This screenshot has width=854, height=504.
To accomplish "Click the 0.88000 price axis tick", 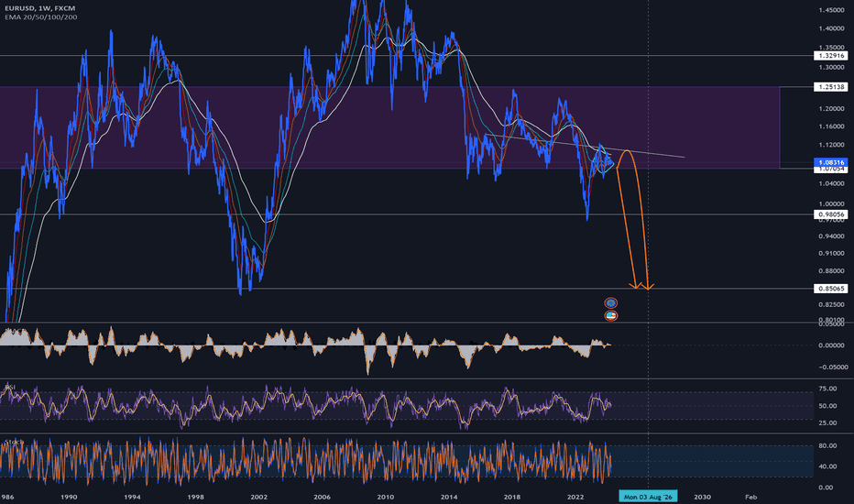I will click(831, 271).
